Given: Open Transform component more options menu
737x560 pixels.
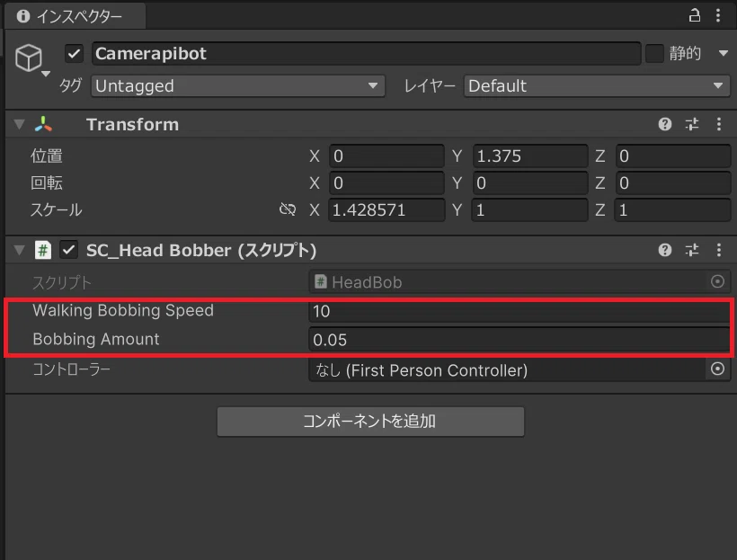Looking at the screenshot, I should pyautogui.click(x=719, y=124).
